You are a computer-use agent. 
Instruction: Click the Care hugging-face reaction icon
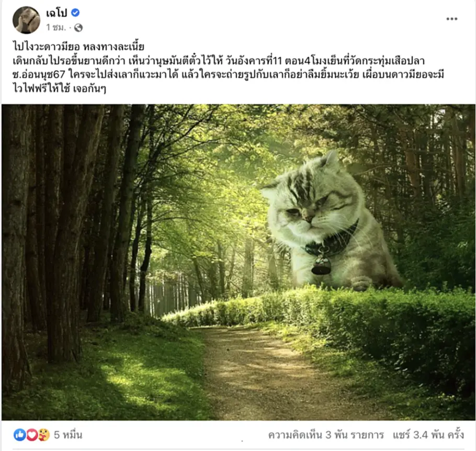click(x=44, y=435)
